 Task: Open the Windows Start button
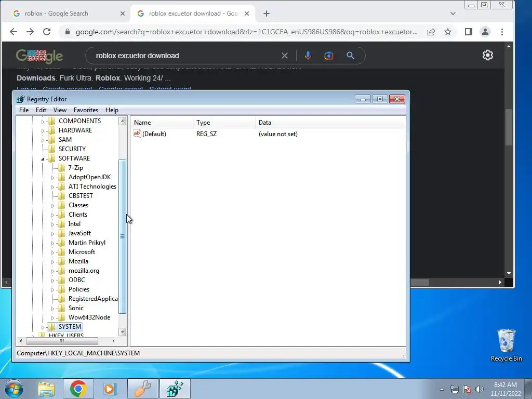coord(14,389)
